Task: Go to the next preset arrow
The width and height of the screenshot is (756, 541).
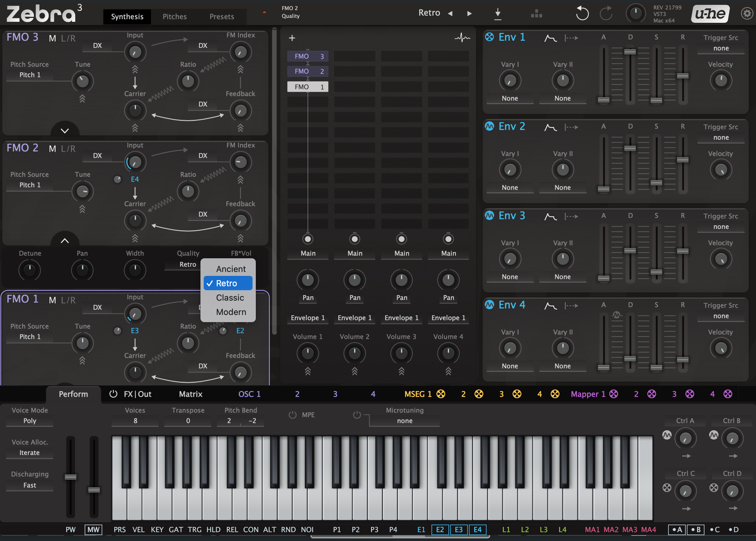Action: pos(469,14)
